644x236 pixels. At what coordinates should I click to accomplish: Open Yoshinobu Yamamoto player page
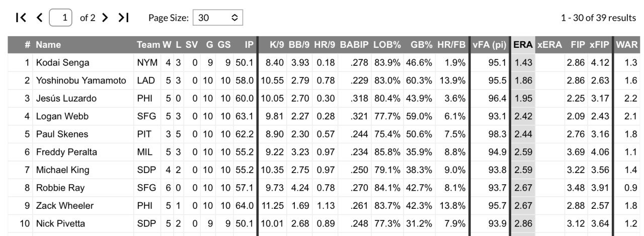81,81
